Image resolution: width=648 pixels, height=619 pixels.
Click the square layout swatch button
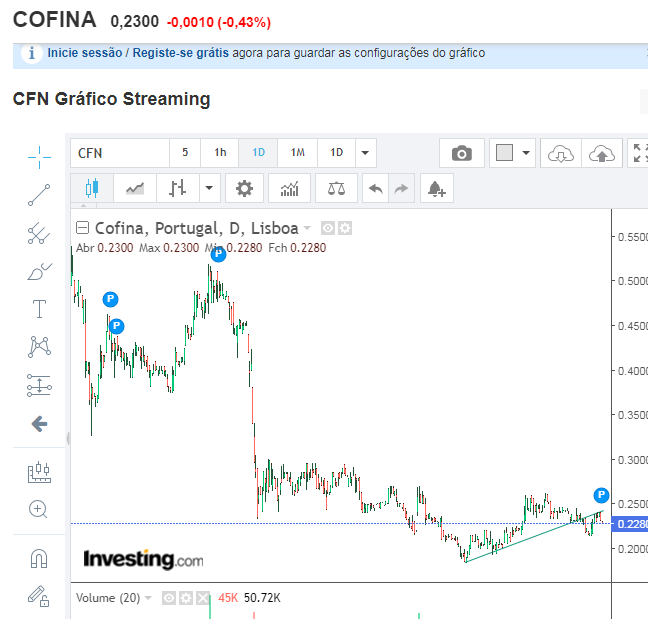[x=504, y=153]
